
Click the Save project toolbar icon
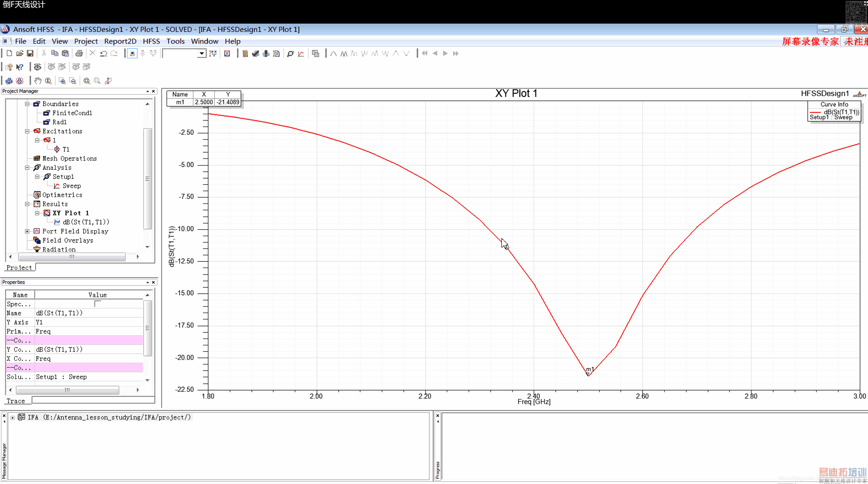coord(30,53)
